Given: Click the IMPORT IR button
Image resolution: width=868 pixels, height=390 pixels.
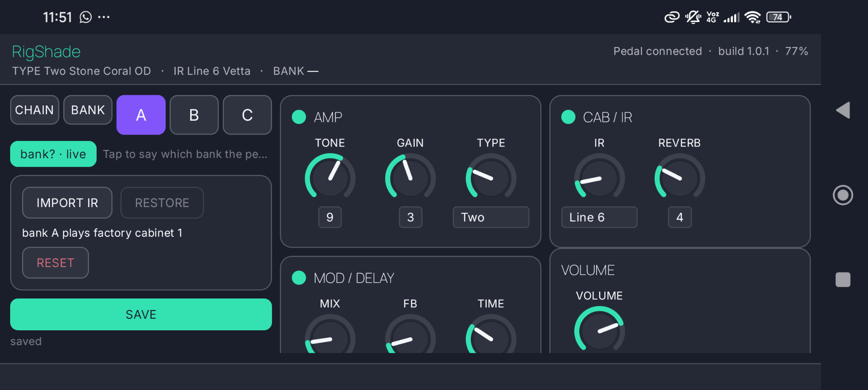Looking at the screenshot, I should tap(67, 203).
